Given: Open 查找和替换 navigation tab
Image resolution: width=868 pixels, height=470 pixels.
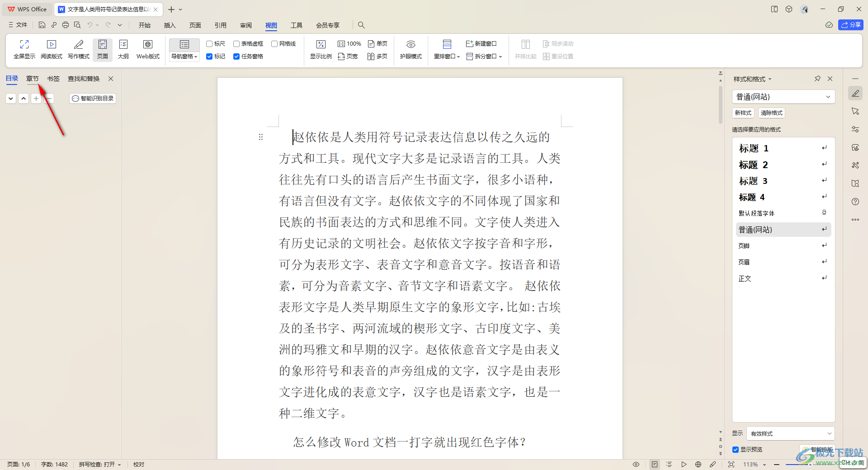Looking at the screenshot, I should pos(84,79).
